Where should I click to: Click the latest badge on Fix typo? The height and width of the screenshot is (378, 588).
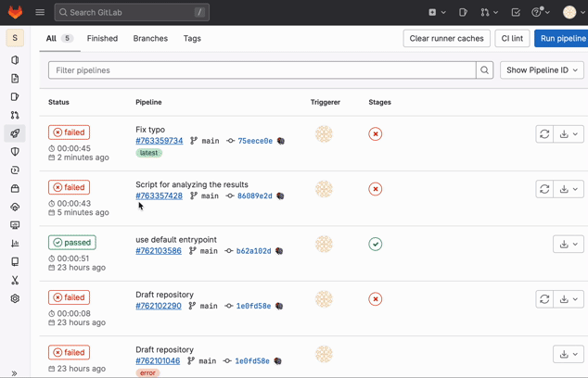149,153
